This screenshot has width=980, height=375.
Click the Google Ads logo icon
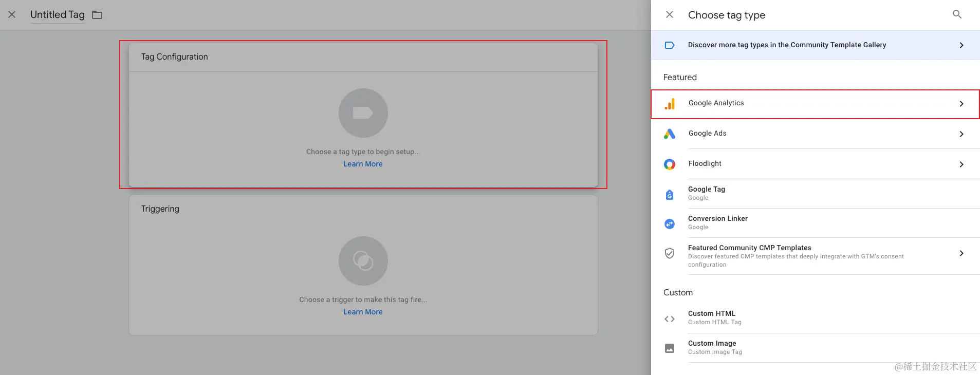pyautogui.click(x=670, y=134)
